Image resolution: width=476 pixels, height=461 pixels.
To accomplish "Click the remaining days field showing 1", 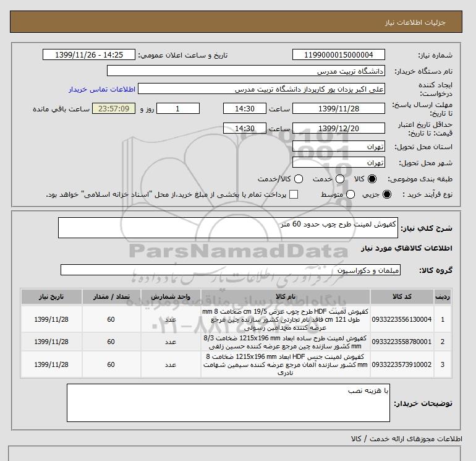I will pos(178,108).
